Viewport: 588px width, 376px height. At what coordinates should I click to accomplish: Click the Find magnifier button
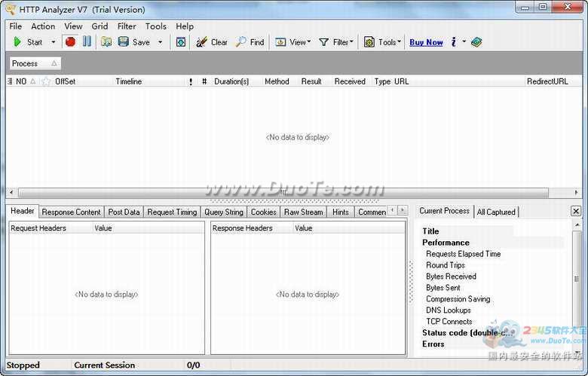[x=250, y=42]
